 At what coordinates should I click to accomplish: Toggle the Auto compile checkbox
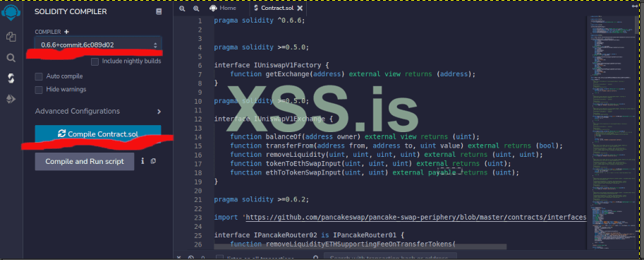[x=39, y=76]
